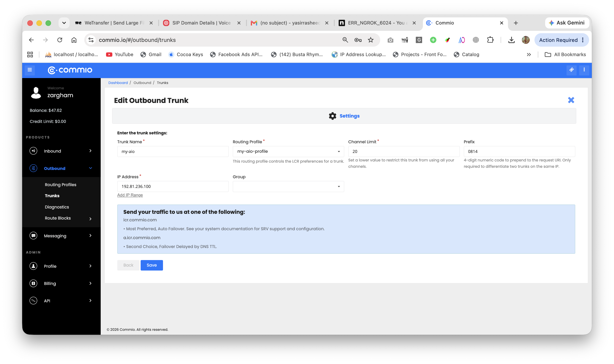614x364 pixels.
Task: Show more bookmarks chevron
Action: (x=529, y=55)
